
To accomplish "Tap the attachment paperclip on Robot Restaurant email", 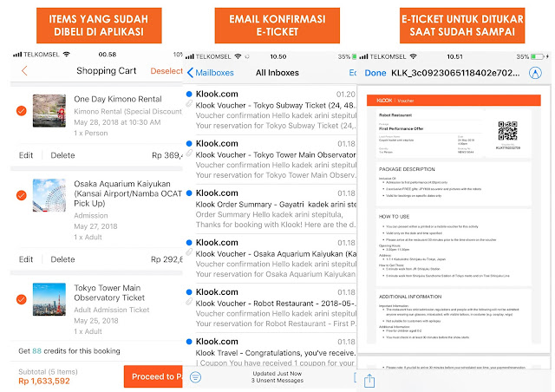I will click(x=189, y=302).
